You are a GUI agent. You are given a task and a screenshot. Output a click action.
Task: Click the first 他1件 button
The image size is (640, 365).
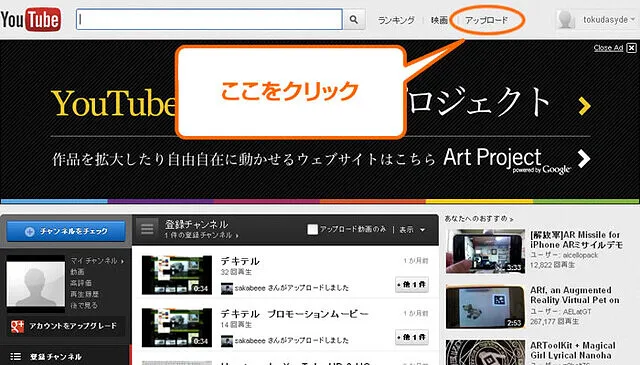pos(412,284)
